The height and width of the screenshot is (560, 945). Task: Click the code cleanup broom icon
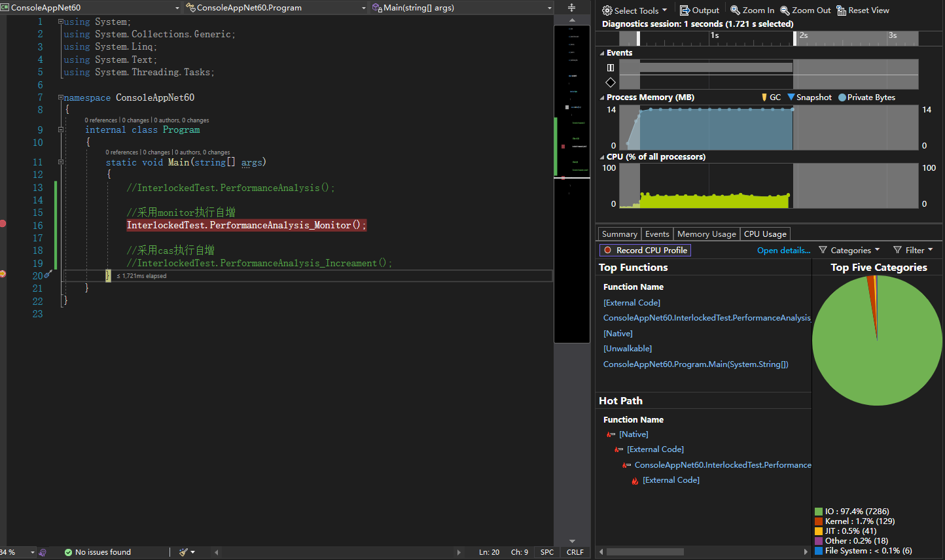183,552
